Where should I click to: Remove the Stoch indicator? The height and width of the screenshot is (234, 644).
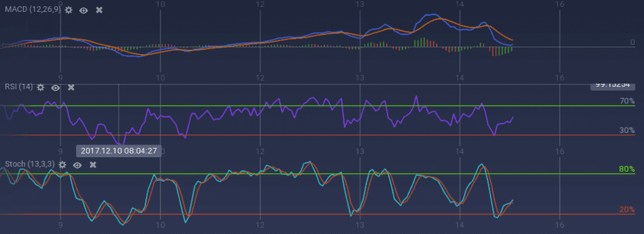93,165
